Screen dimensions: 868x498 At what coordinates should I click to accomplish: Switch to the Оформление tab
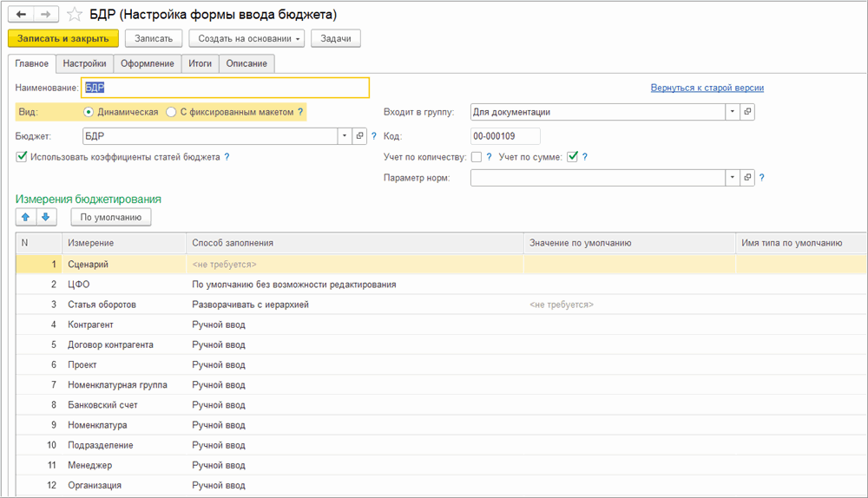[147, 63]
